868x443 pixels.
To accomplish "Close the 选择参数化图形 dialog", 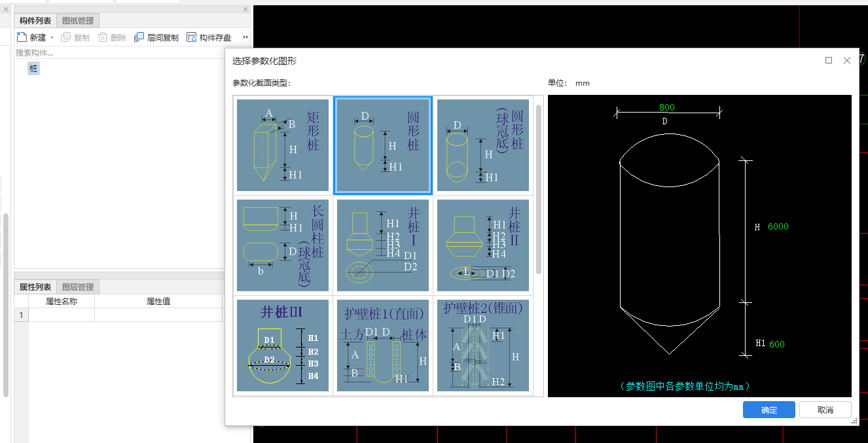I will [x=847, y=60].
